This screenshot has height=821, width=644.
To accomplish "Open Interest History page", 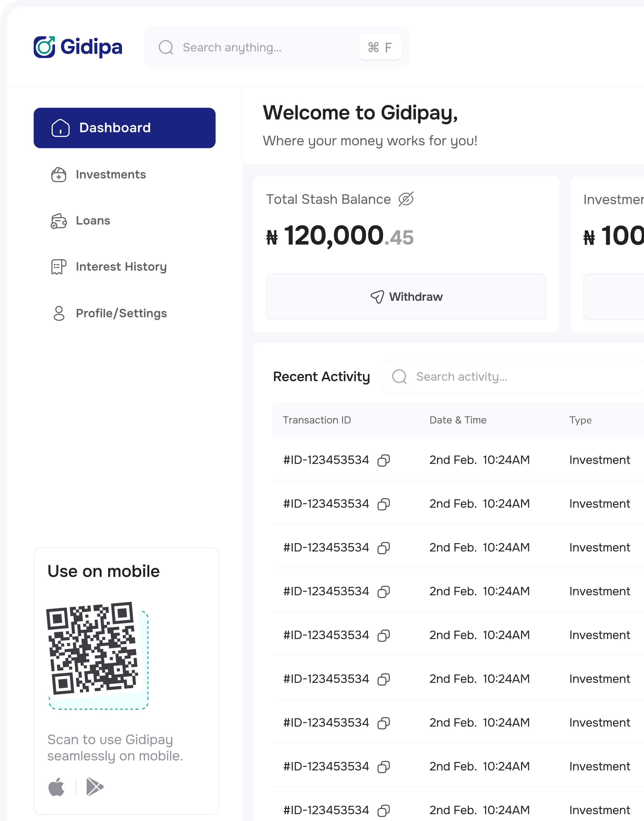I will 121,267.
